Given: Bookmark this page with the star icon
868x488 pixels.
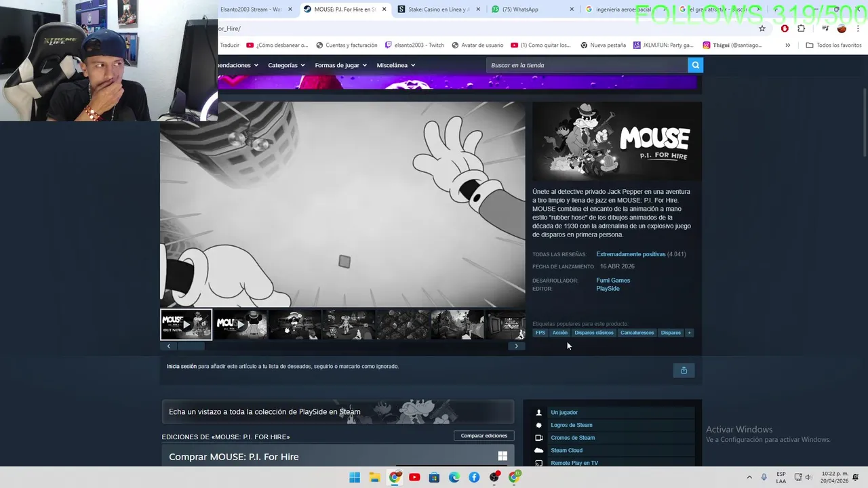Looking at the screenshot, I should click(x=762, y=28).
